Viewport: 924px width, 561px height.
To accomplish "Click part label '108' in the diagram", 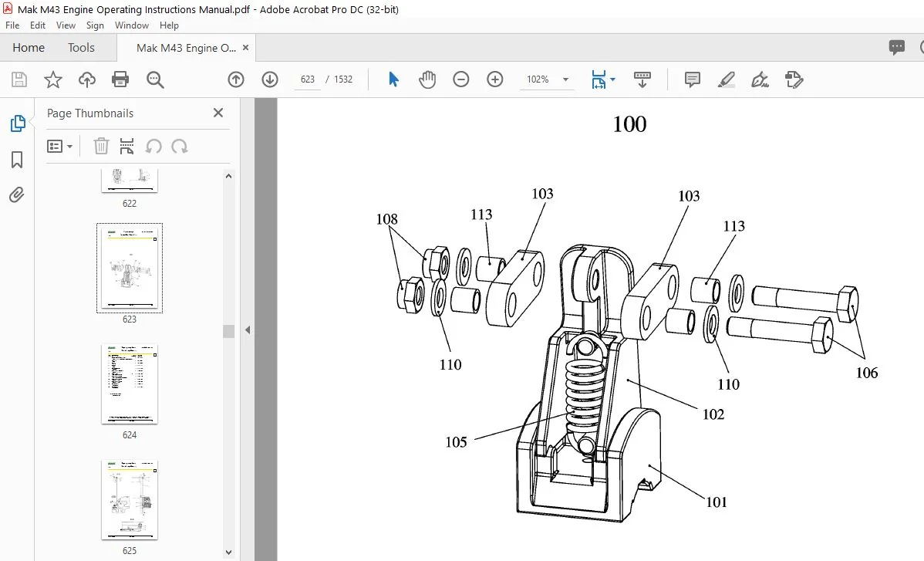I will (386, 219).
